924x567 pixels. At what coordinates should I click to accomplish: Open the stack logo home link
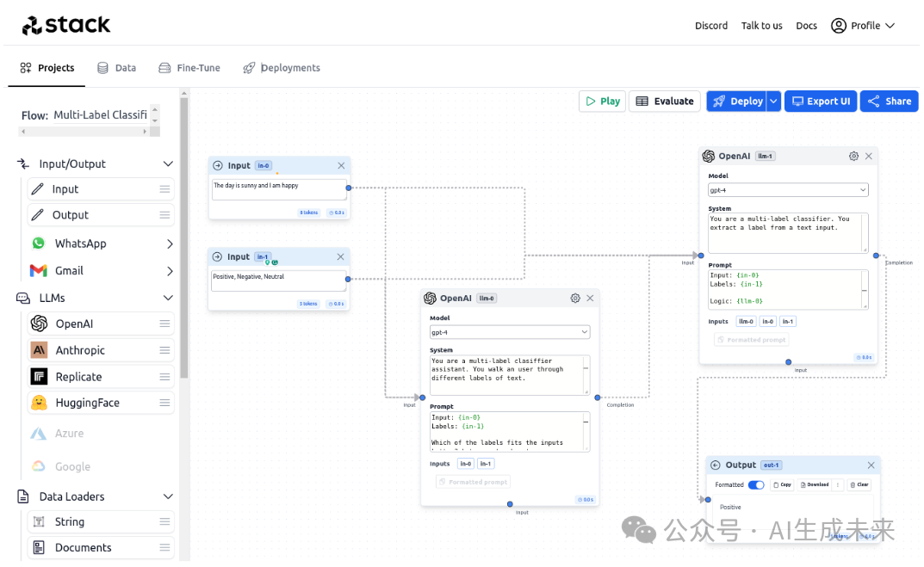66,25
